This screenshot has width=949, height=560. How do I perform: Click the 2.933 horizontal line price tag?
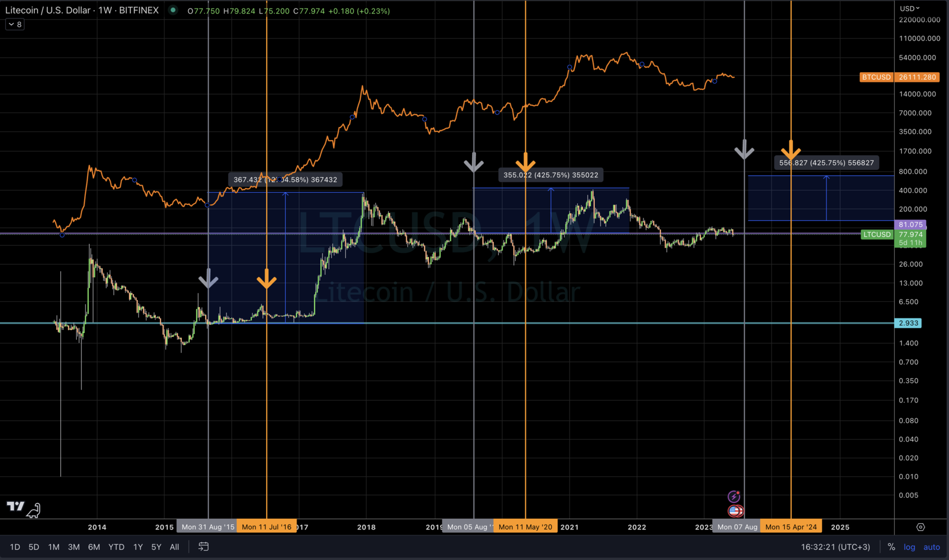click(x=908, y=323)
